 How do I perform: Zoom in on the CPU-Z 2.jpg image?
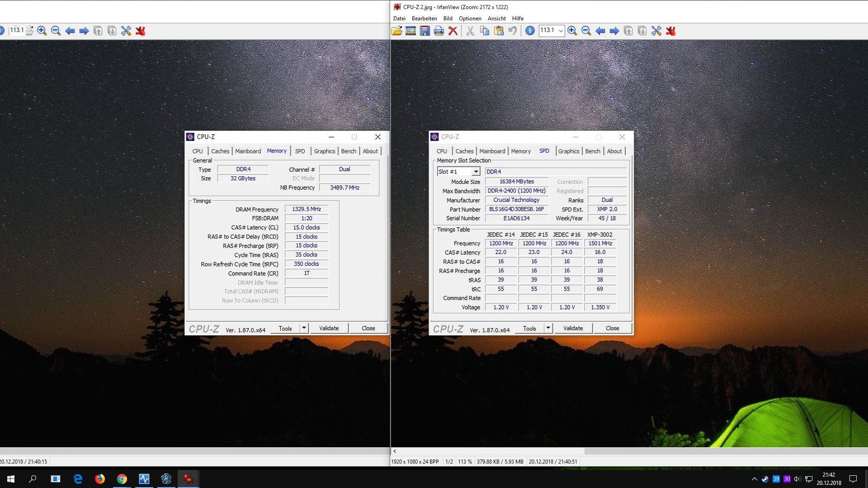[572, 31]
